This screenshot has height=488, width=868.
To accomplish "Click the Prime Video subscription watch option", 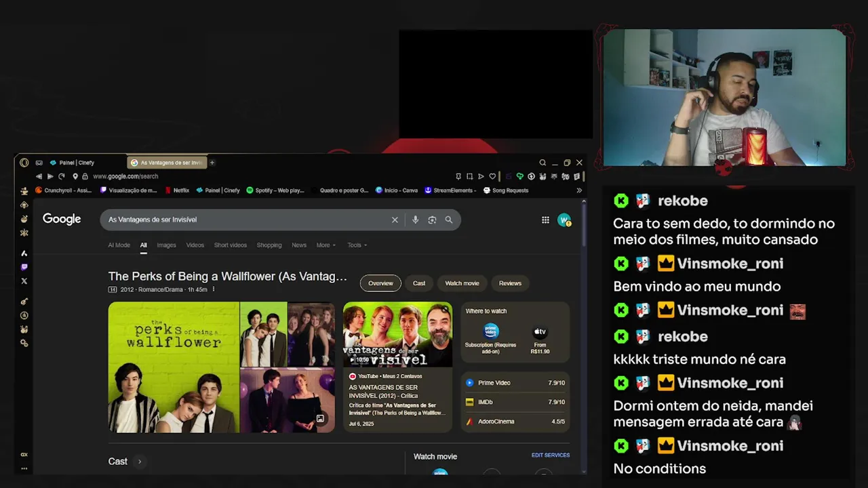I will [490, 339].
